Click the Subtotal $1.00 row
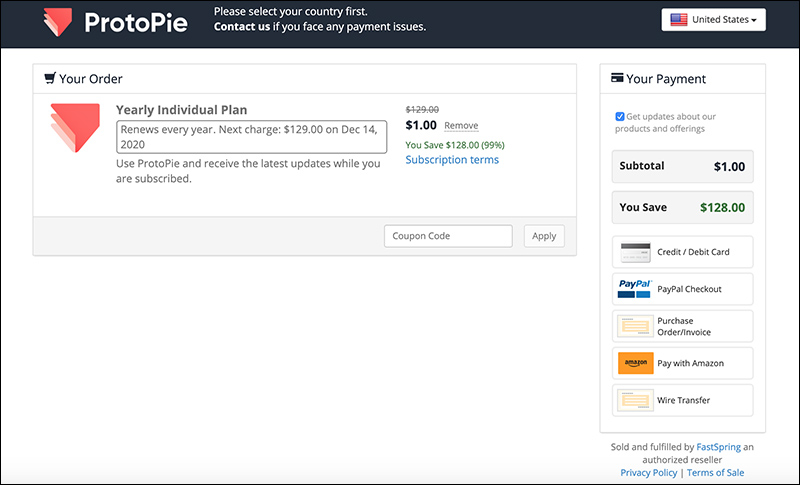Image resolution: width=800 pixels, height=485 pixels. coord(682,166)
